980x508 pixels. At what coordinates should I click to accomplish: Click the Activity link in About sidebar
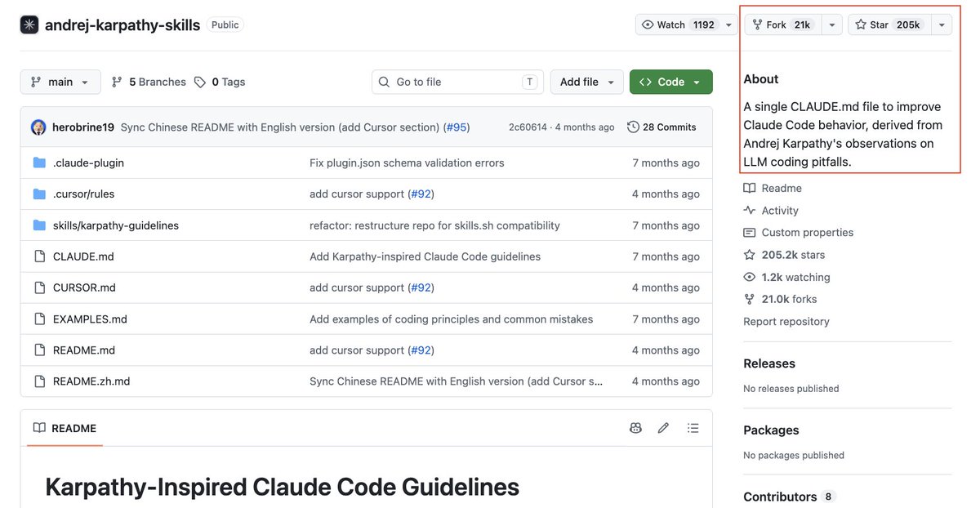(x=780, y=211)
